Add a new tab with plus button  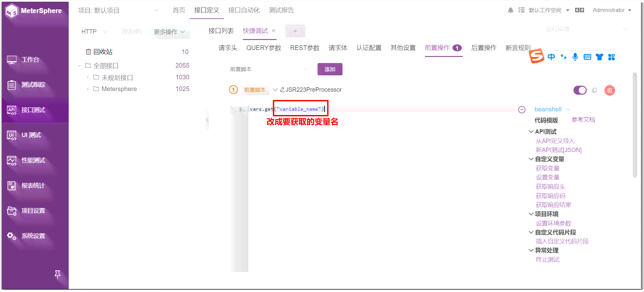click(x=295, y=31)
